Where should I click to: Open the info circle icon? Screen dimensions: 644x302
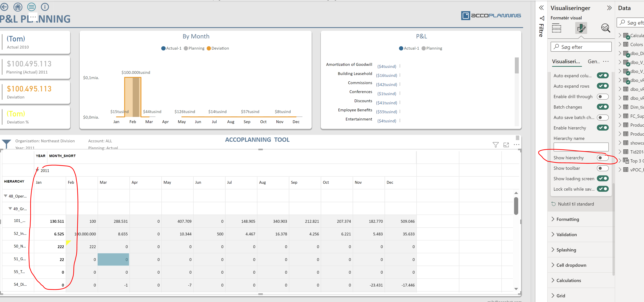pyautogui.click(x=45, y=7)
